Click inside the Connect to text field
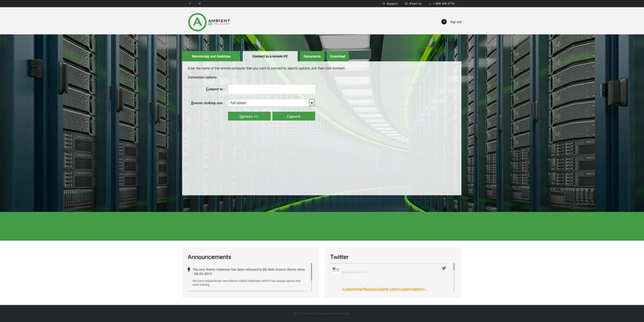 (x=272, y=89)
